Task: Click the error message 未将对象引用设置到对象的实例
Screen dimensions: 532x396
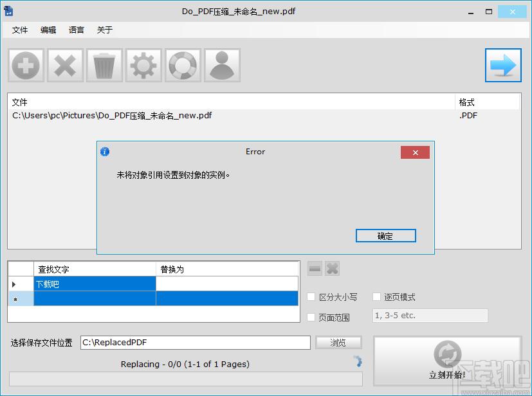Action: pyautogui.click(x=173, y=175)
